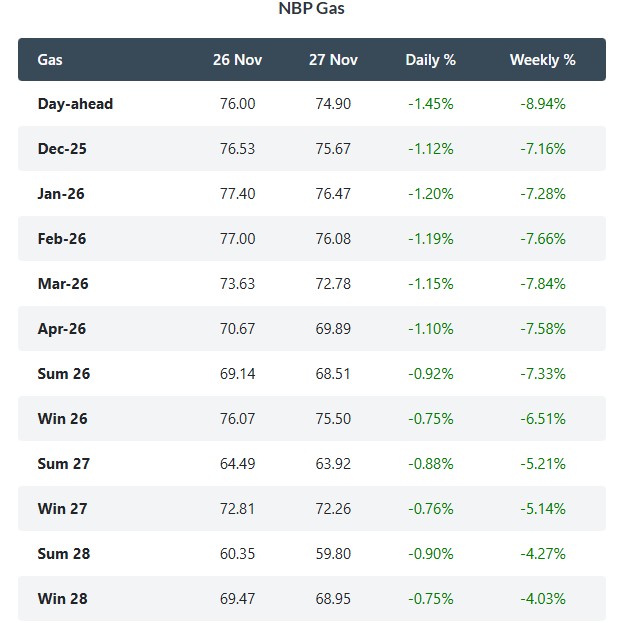This screenshot has height=623, width=622.
Task: Click the Mar-26 row label
Action: (63, 284)
